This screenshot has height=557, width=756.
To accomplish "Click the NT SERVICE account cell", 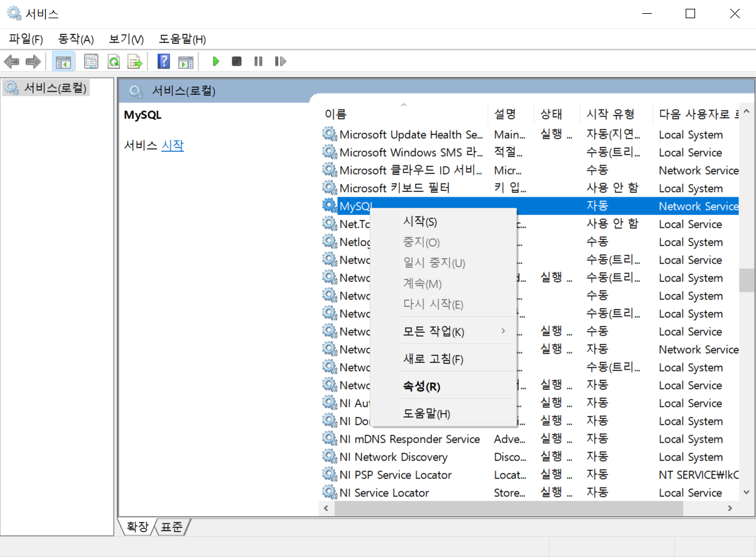I will tap(698, 475).
